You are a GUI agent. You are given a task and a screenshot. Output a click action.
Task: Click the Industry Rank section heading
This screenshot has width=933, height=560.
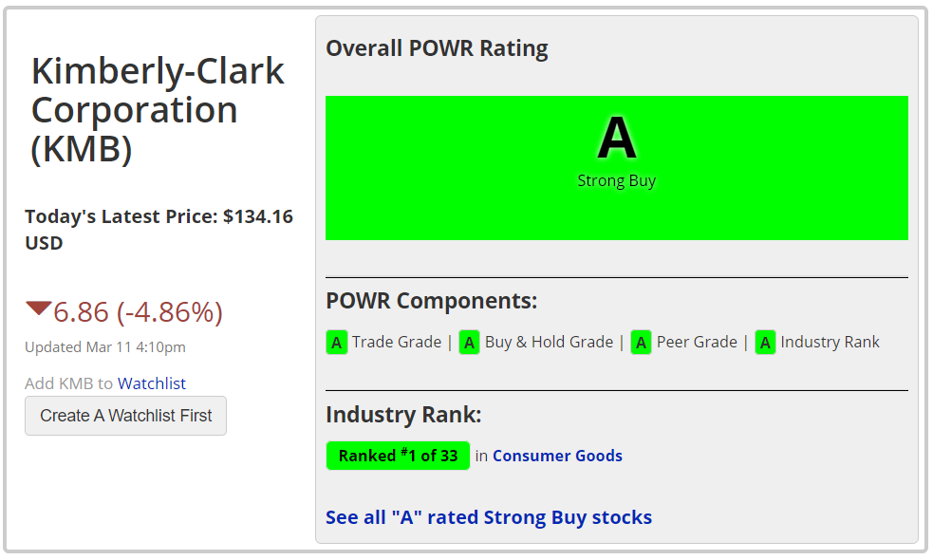pos(403,415)
